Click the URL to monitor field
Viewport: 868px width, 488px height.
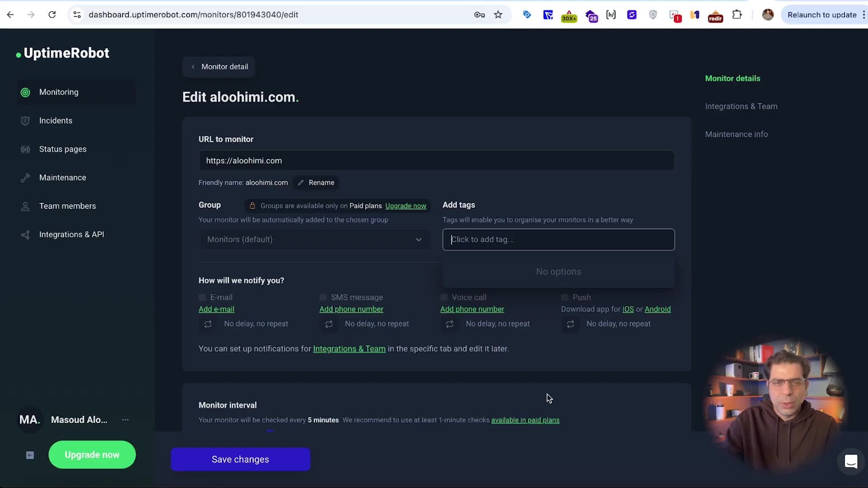(x=436, y=161)
